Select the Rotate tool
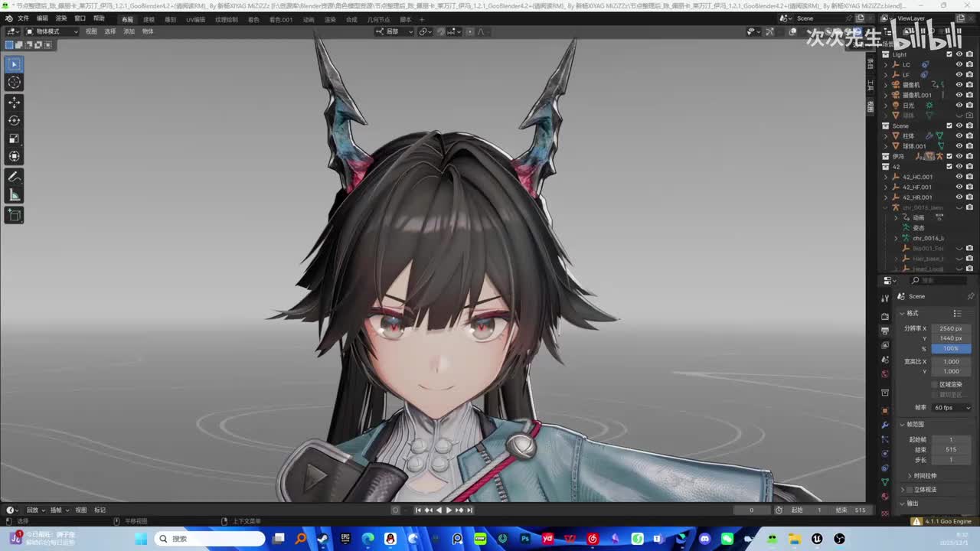980x551 pixels. point(15,120)
